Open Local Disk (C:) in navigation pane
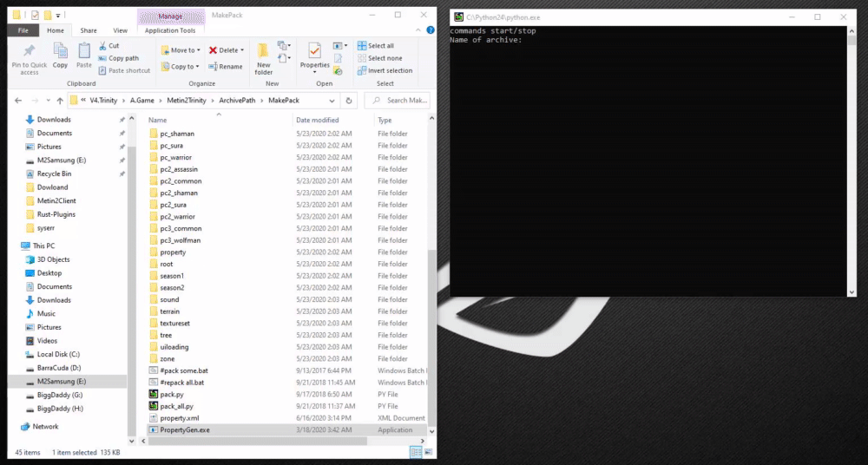This screenshot has height=465, width=868. 59,354
